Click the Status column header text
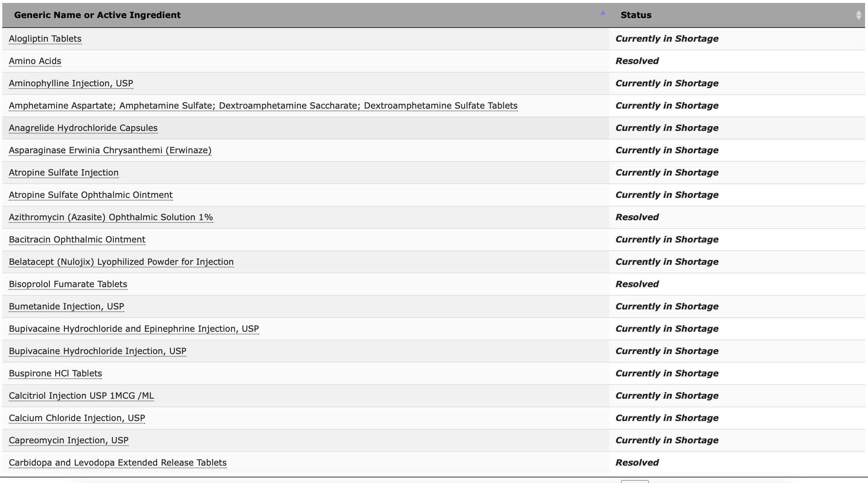868x483 pixels. [x=635, y=15]
